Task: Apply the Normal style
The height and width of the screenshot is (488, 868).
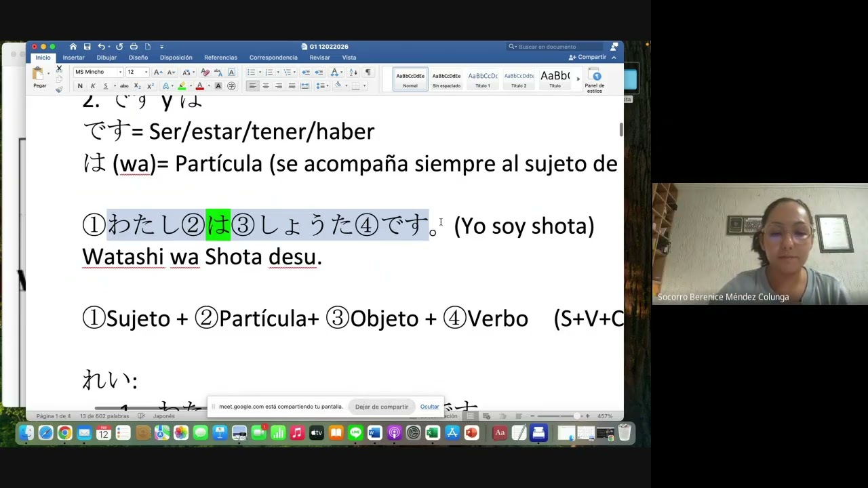Action: click(x=410, y=79)
